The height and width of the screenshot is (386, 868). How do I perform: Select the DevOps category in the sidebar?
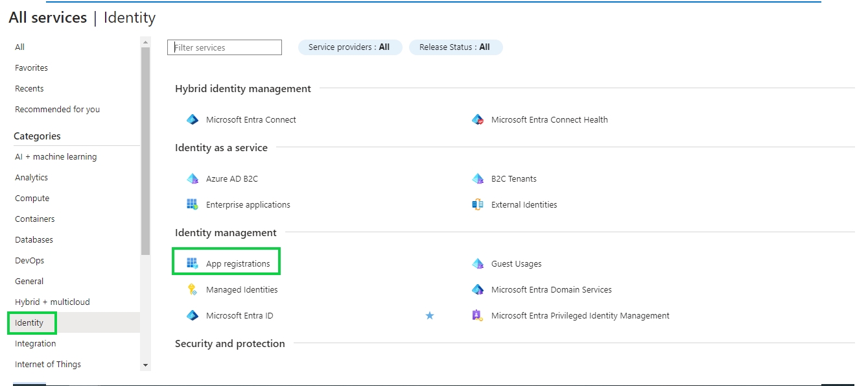coord(30,260)
